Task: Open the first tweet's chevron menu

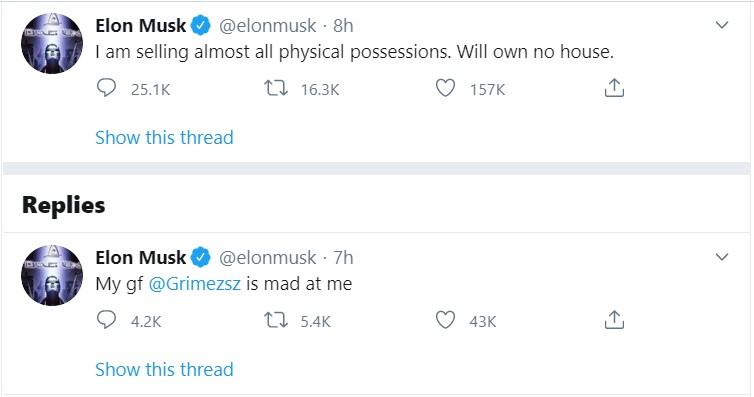Action: coord(722,25)
